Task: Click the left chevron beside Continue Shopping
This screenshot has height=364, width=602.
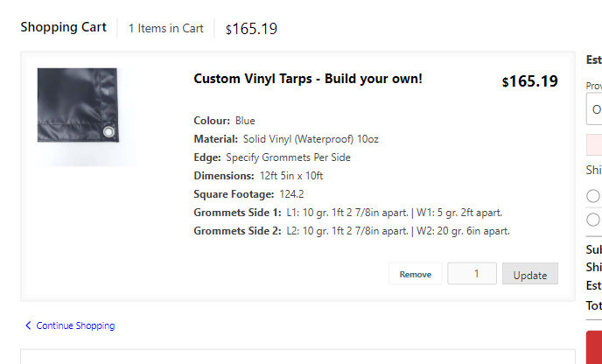Action: click(x=28, y=325)
